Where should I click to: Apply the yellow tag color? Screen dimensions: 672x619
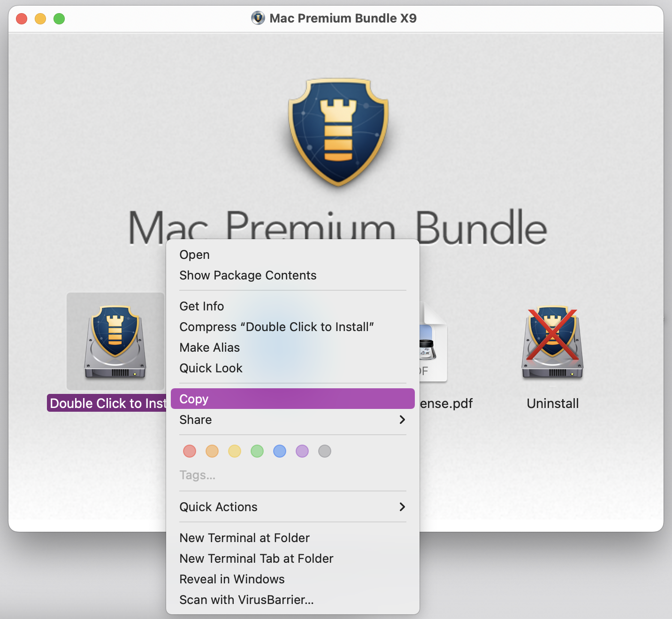[235, 451]
